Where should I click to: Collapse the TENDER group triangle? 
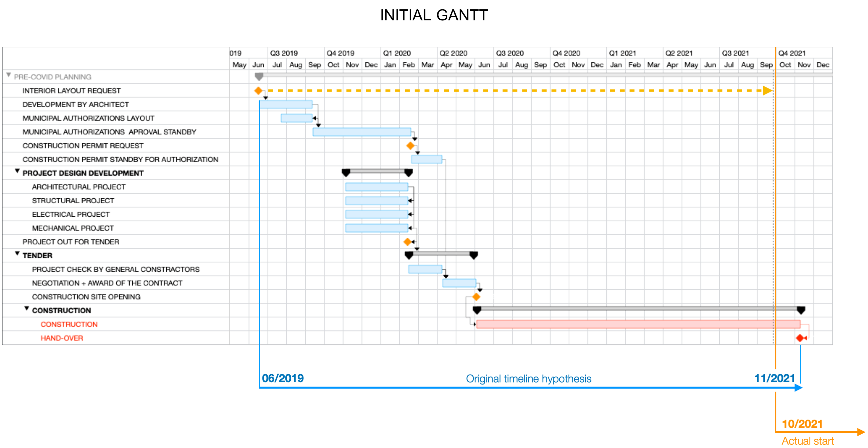(x=17, y=254)
